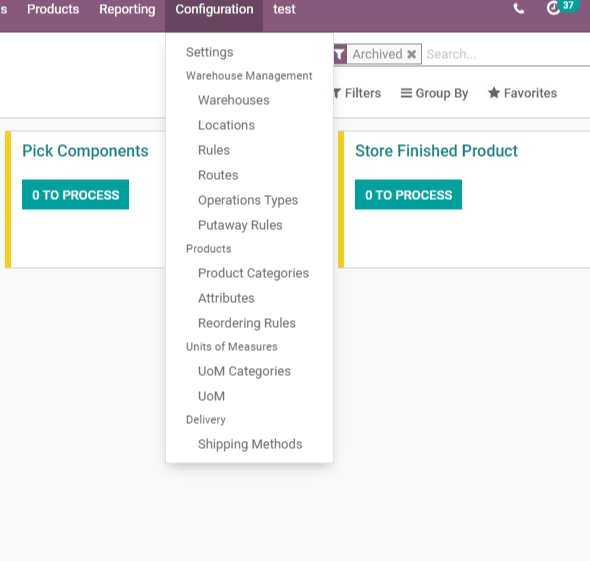This screenshot has height=561, width=590.
Task: Open Shipping Methods under Delivery
Action: pos(250,444)
